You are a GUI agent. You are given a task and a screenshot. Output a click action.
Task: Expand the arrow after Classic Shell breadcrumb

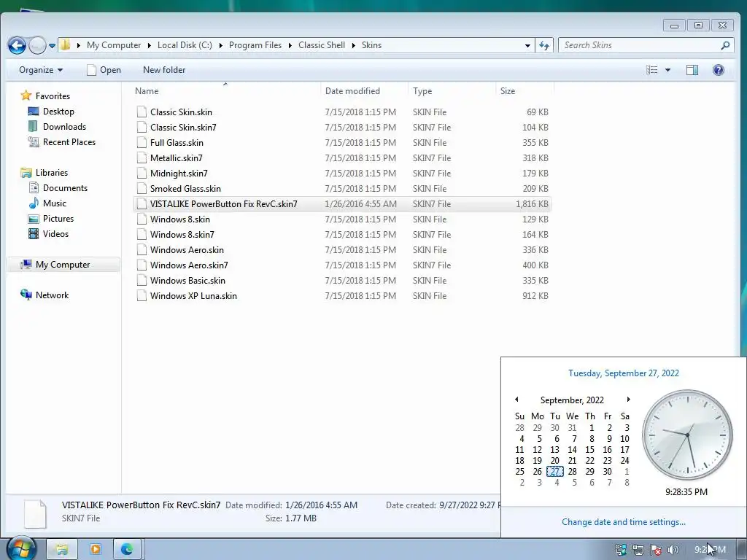[354, 45]
